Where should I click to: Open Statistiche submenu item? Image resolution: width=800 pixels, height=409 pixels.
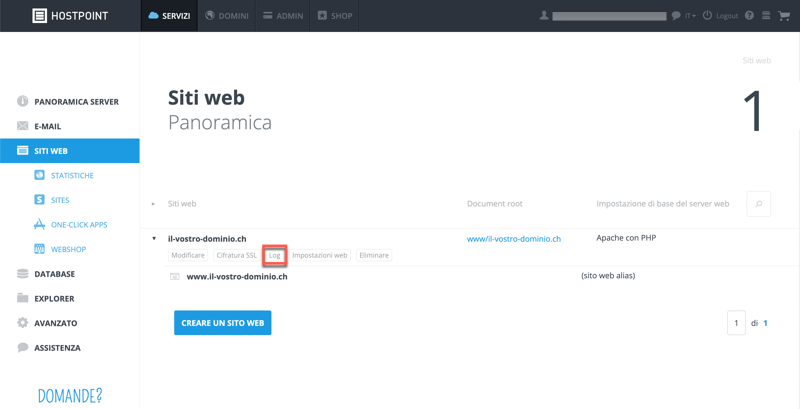point(72,175)
